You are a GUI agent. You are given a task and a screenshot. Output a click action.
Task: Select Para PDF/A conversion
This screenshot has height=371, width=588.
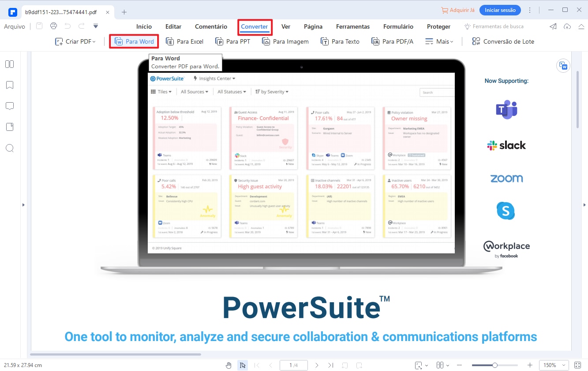pyautogui.click(x=392, y=41)
